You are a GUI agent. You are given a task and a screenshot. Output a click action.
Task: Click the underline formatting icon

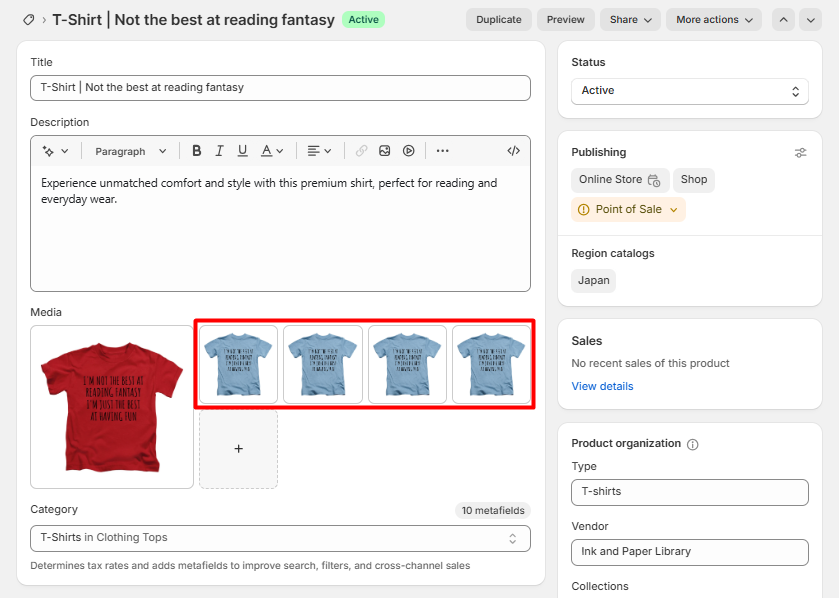click(243, 151)
